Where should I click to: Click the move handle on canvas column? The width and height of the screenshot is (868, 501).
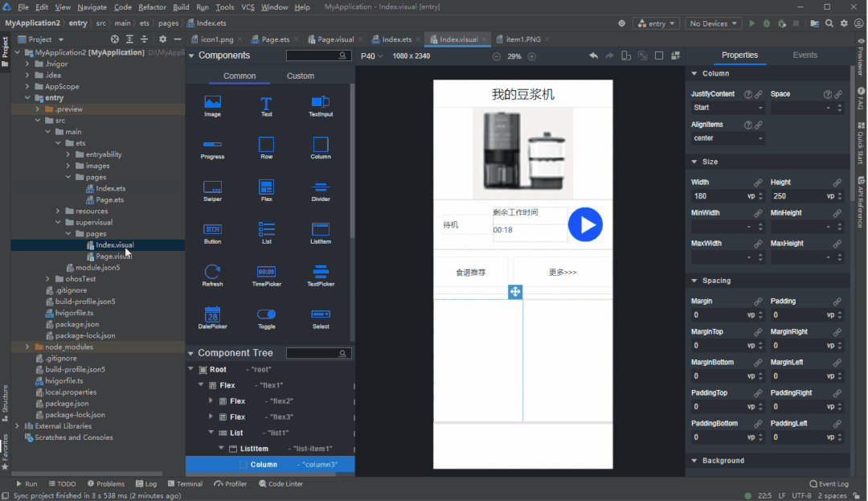click(x=515, y=292)
